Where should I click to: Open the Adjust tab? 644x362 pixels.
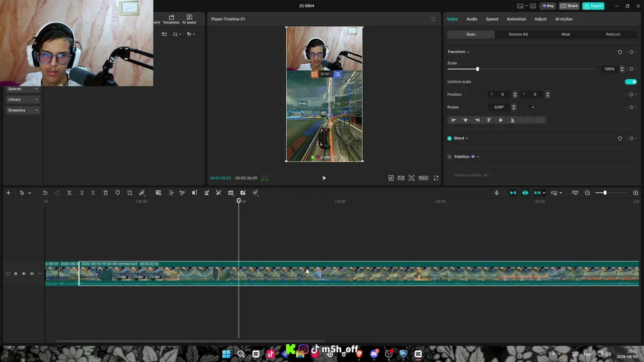point(540,19)
